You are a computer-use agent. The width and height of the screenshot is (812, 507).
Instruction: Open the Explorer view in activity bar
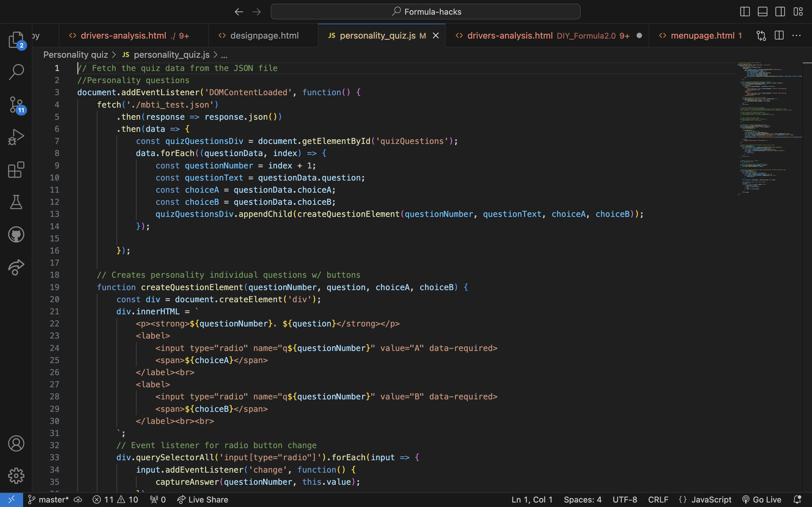[x=16, y=39]
